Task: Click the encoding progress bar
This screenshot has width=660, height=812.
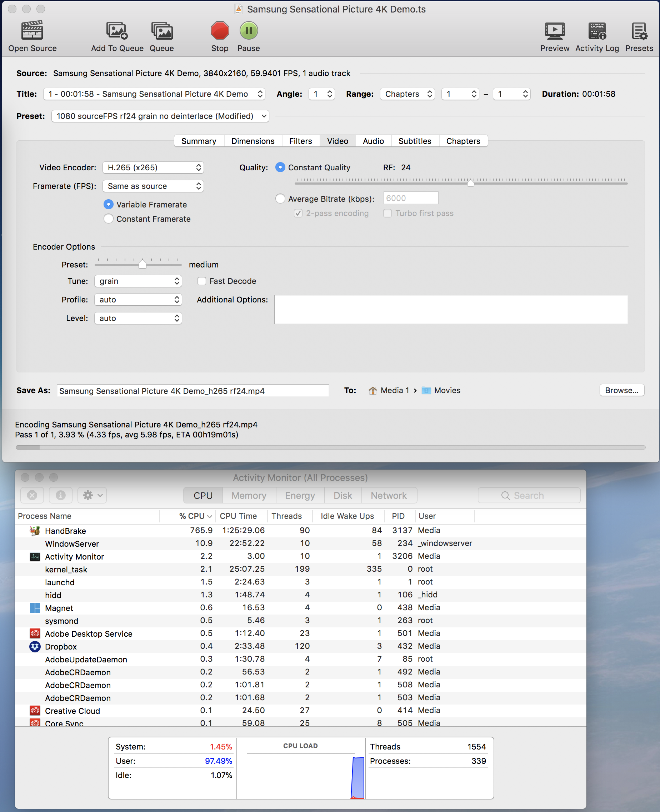Action: coord(330,447)
